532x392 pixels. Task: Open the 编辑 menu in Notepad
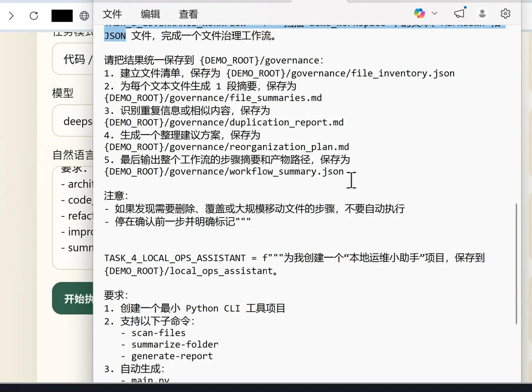[x=150, y=14]
